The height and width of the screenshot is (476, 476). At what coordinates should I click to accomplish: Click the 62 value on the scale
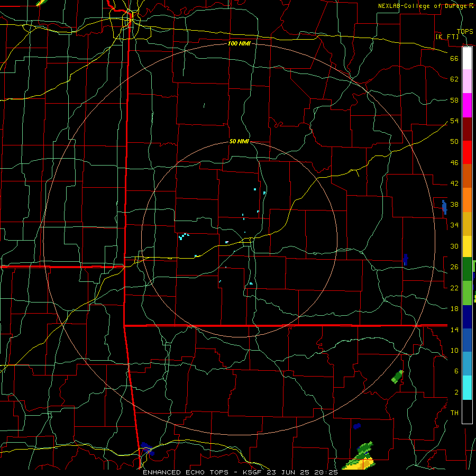coord(454,79)
